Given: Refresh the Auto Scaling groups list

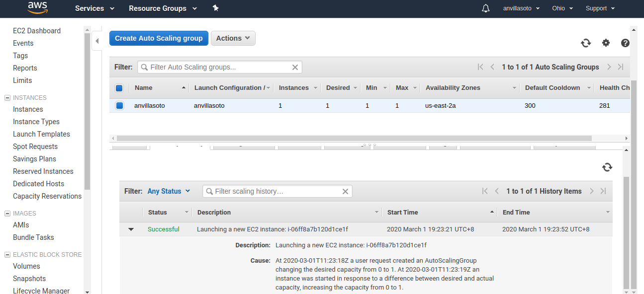Looking at the screenshot, I should tap(586, 43).
